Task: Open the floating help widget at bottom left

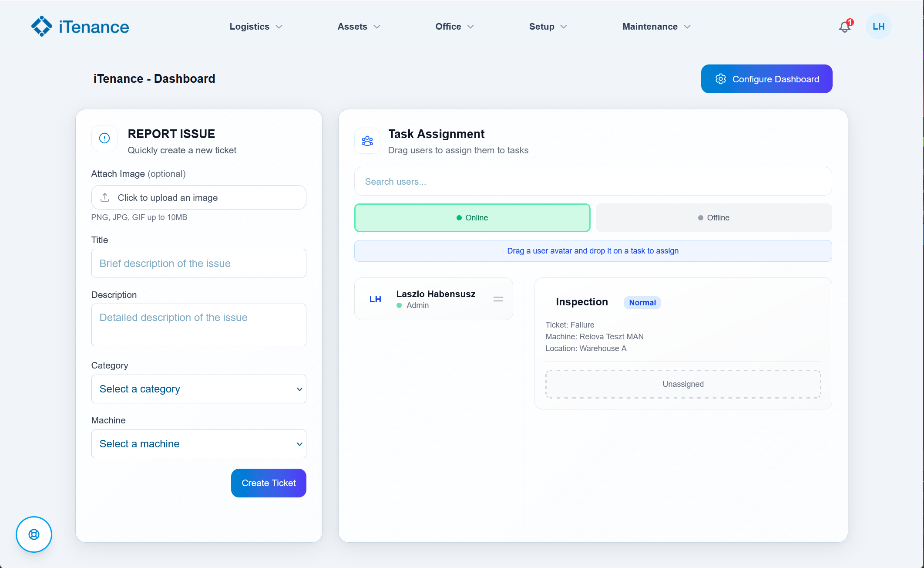Action: pyautogui.click(x=34, y=534)
